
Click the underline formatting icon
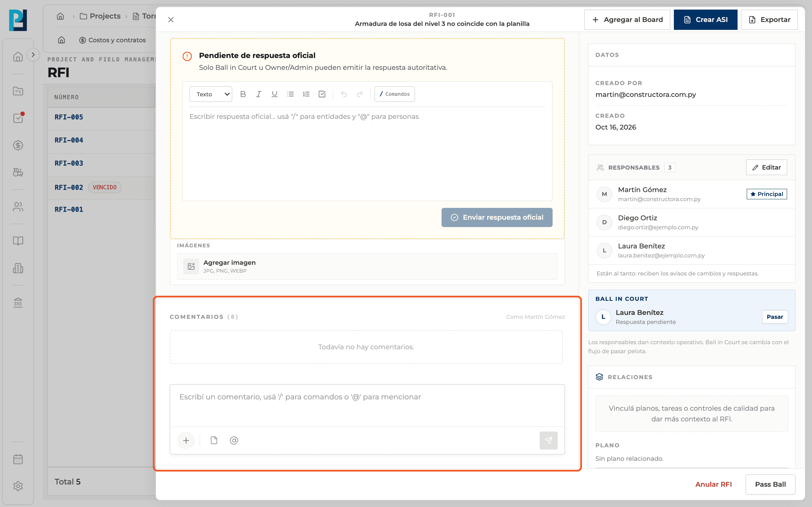click(x=274, y=94)
